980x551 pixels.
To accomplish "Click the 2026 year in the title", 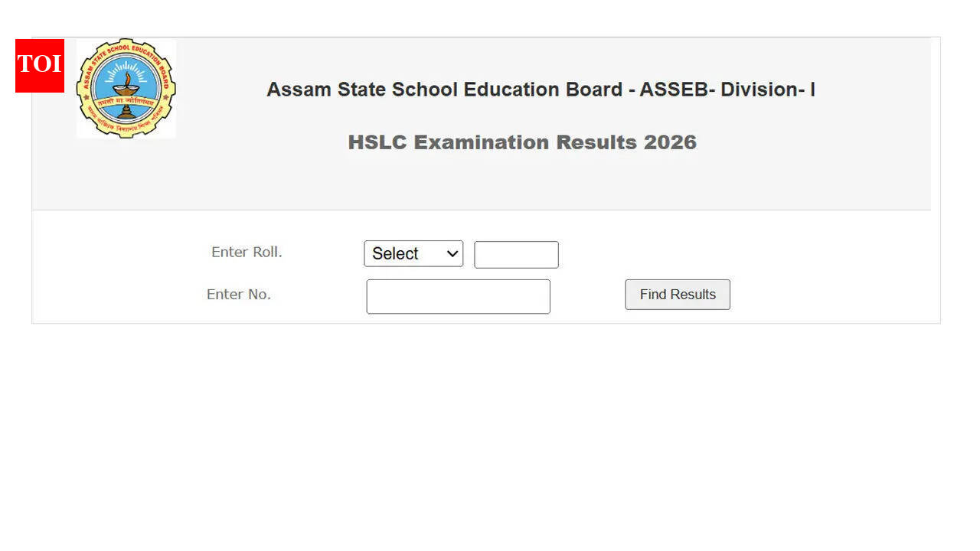I will coord(670,142).
